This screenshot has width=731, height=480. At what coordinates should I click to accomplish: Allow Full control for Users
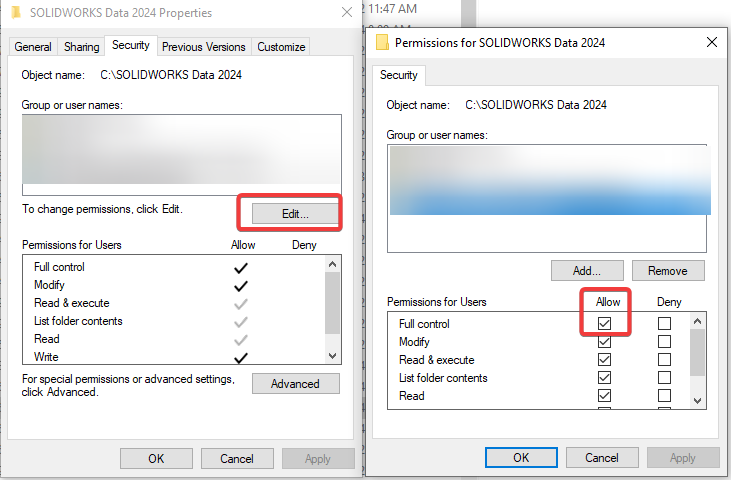604,323
